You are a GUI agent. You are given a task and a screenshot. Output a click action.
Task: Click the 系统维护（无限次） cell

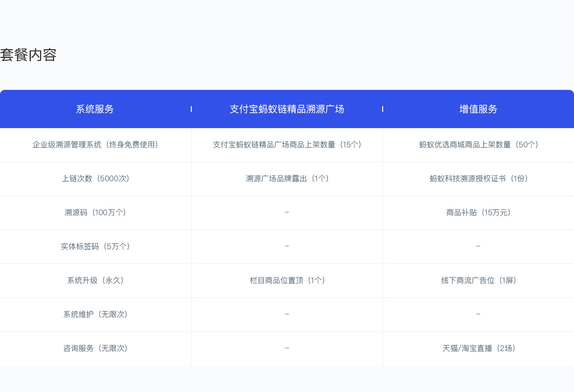[x=96, y=315]
